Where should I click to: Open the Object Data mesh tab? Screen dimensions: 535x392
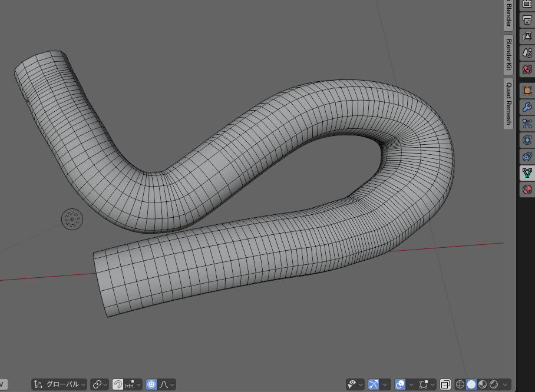527,173
